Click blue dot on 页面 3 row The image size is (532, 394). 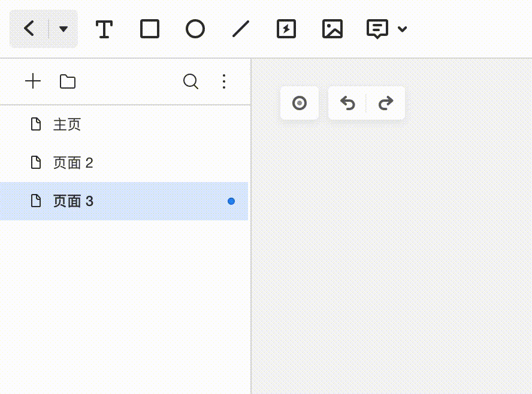click(x=231, y=201)
